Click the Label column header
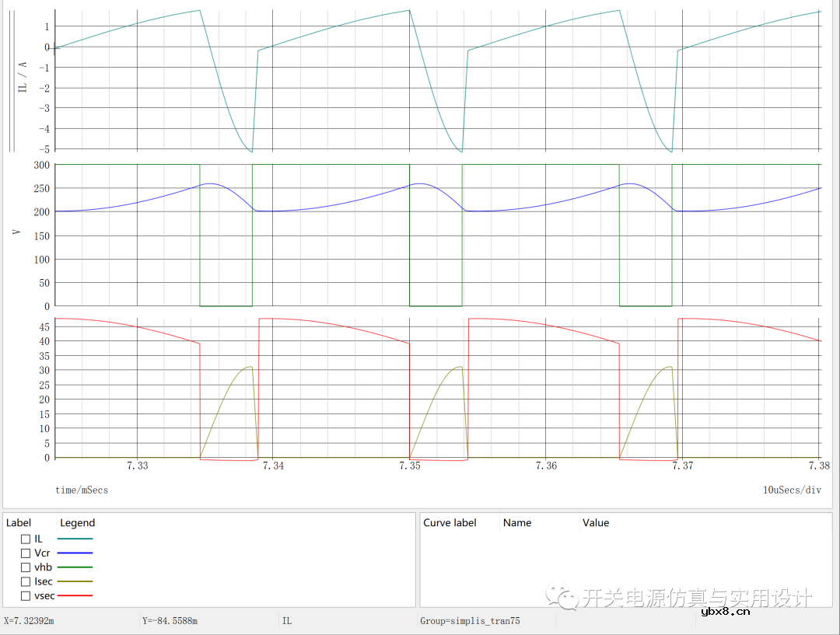The width and height of the screenshot is (840, 635). 19,523
